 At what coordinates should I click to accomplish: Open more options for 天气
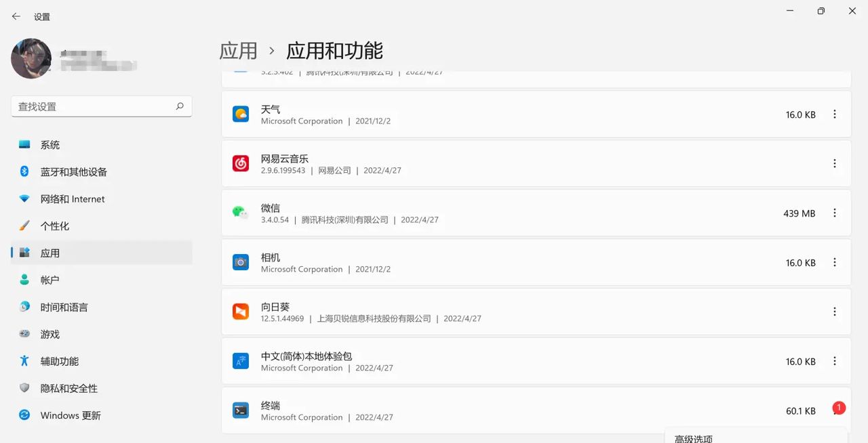coord(835,114)
